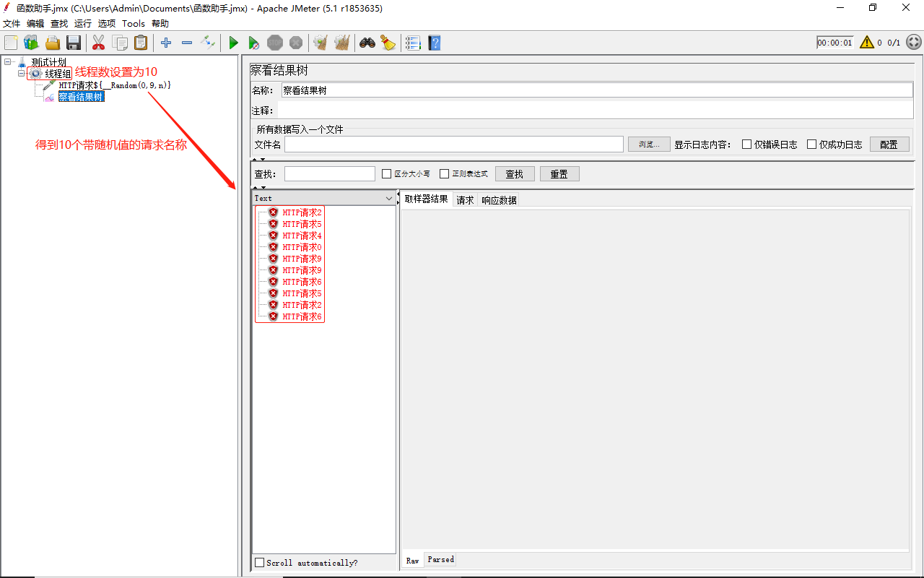The width and height of the screenshot is (924, 578).
Task: Open the Tools menu
Action: pos(134,24)
